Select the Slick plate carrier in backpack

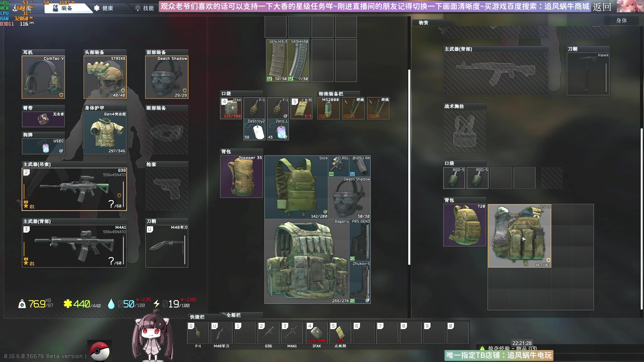pyautogui.click(x=296, y=187)
